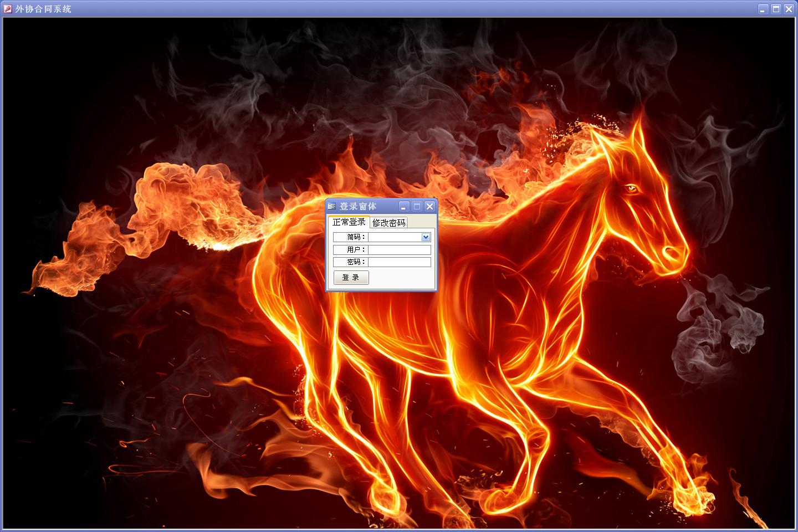Click the 登录窗体 title bar form icon
This screenshot has height=532, width=798.
coord(332,207)
